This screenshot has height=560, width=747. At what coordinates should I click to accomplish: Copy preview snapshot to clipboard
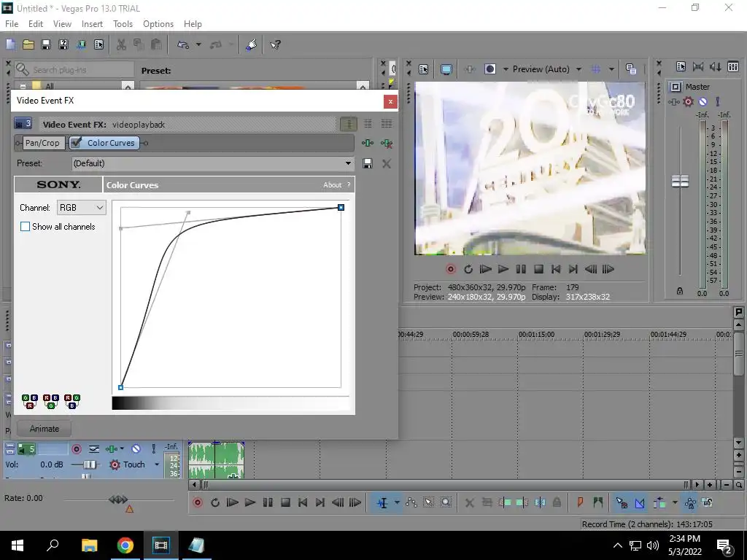coord(631,69)
